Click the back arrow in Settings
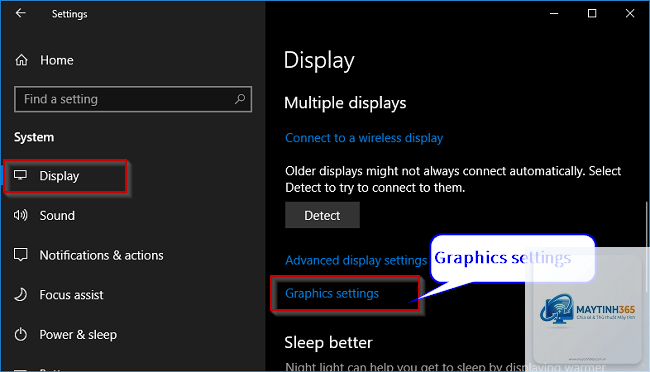The width and height of the screenshot is (650, 372). pos(20,13)
